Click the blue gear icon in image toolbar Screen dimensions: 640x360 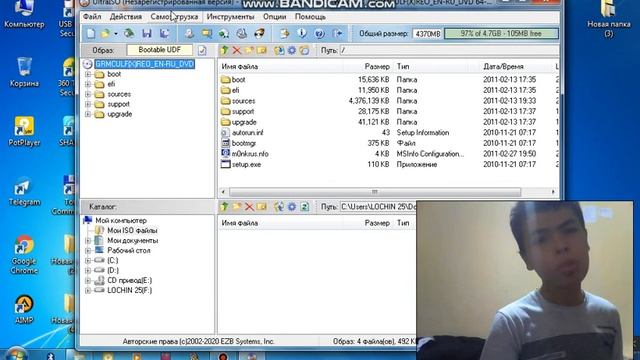tap(292, 50)
